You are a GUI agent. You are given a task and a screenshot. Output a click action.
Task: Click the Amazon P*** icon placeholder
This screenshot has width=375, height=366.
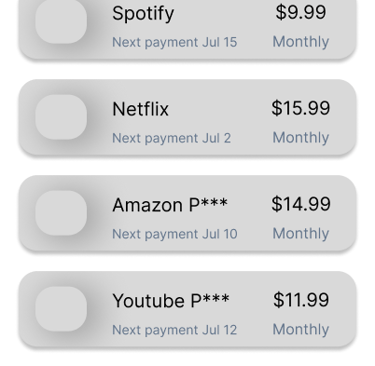point(61,213)
